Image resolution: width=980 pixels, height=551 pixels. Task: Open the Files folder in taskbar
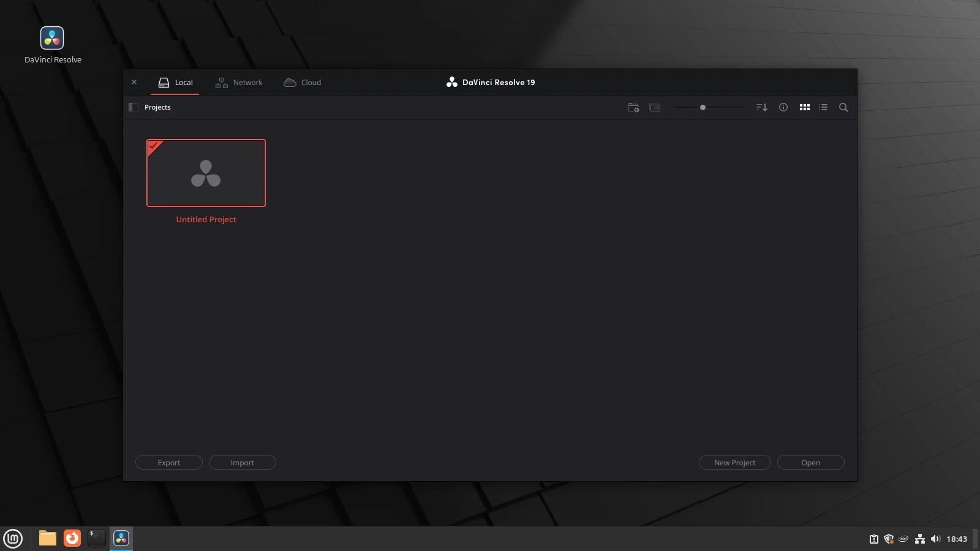click(x=48, y=538)
